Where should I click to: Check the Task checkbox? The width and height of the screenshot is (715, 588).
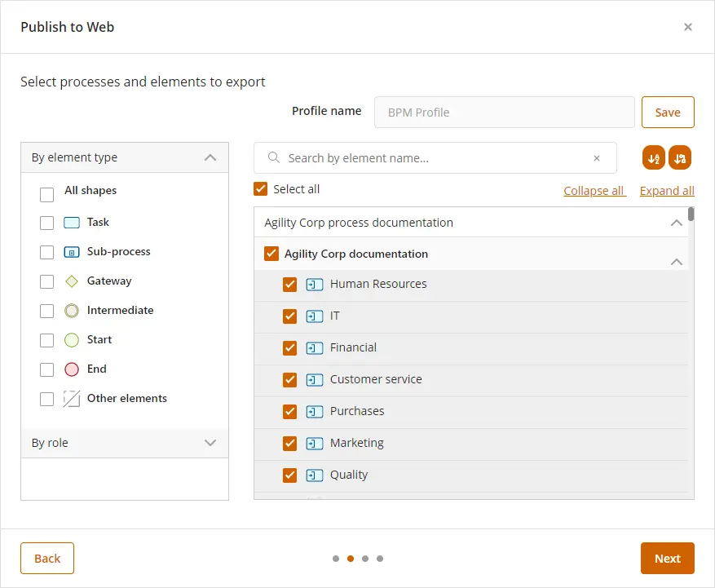tap(46, 223)
